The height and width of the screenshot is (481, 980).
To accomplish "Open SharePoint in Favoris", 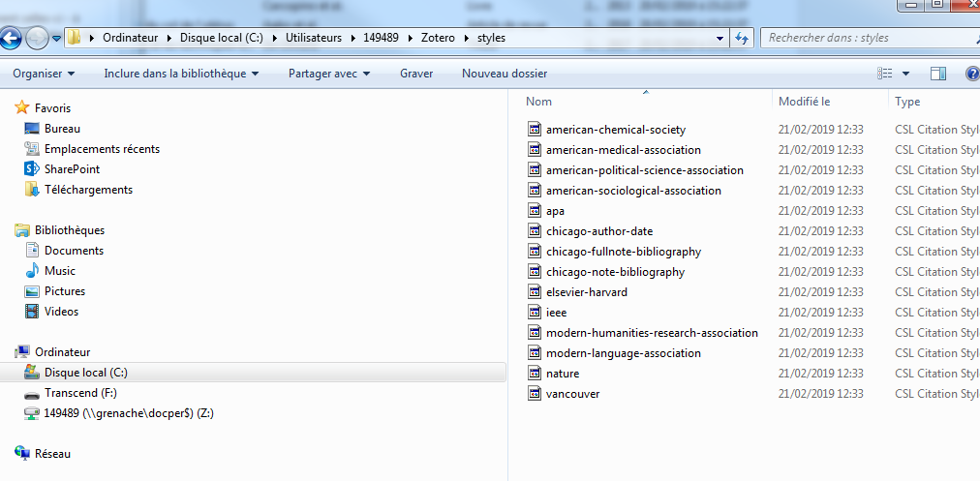I will tap(72, 169).
